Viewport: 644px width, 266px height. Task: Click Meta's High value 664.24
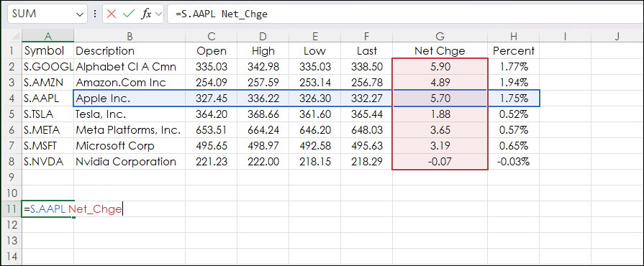263,130
